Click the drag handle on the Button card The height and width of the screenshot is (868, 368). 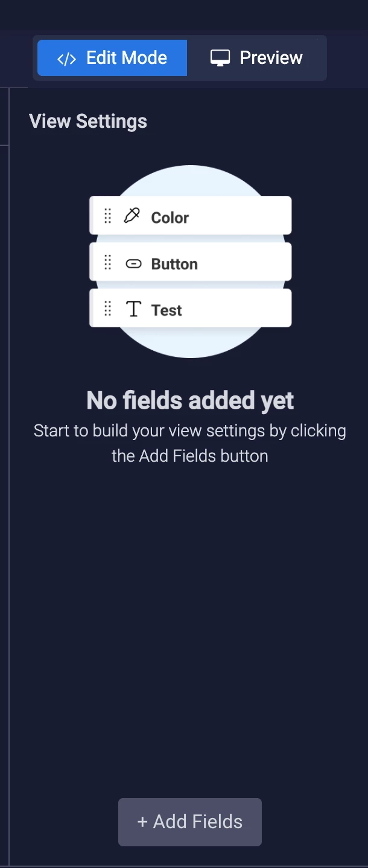click(x=108, y=262)
